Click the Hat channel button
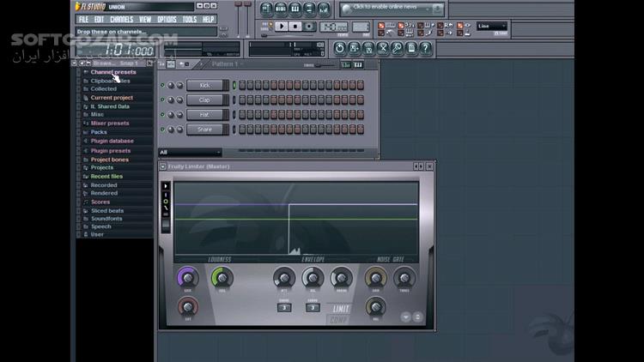The image size is (644, 362). (204, 114)
